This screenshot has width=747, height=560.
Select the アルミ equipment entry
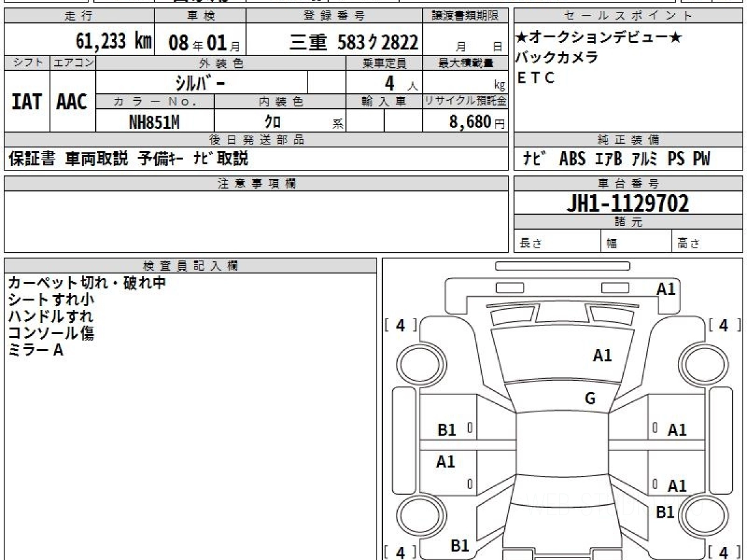pos(644,159)
